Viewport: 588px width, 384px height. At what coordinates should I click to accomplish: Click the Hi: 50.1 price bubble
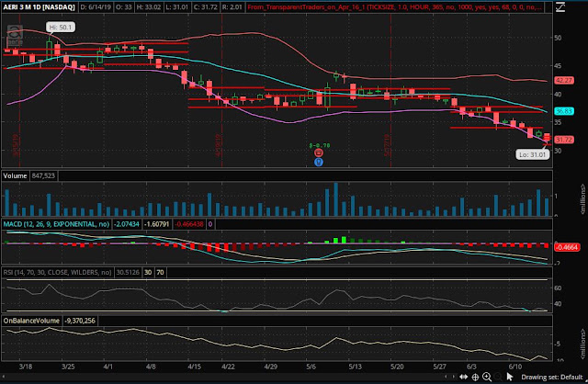[61, 27]
